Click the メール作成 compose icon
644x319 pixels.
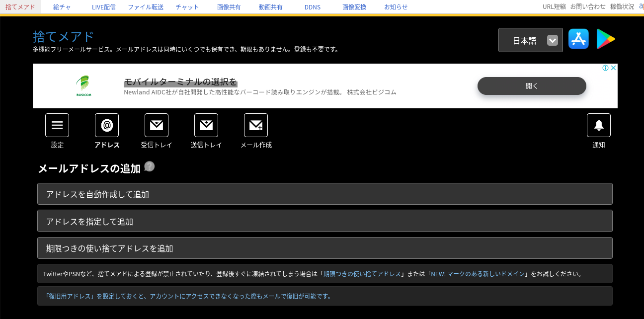click(256, 125)
